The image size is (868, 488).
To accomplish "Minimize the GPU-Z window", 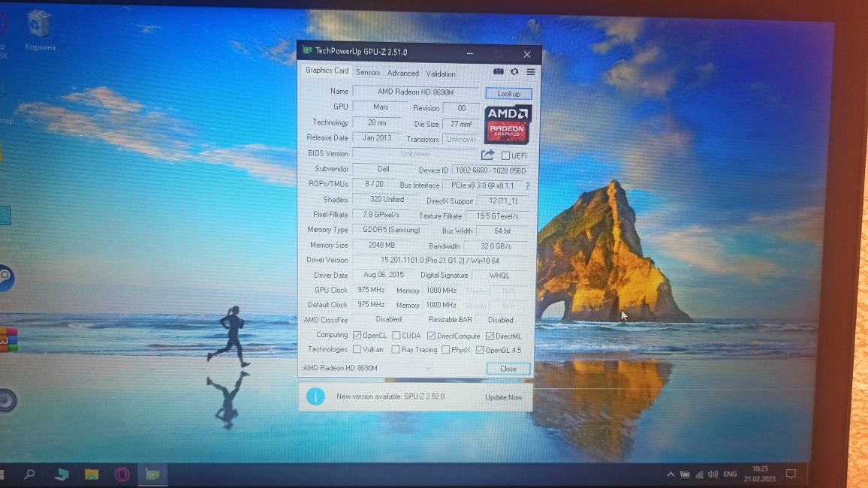I will pyautogui.click(x=469, y=53).
